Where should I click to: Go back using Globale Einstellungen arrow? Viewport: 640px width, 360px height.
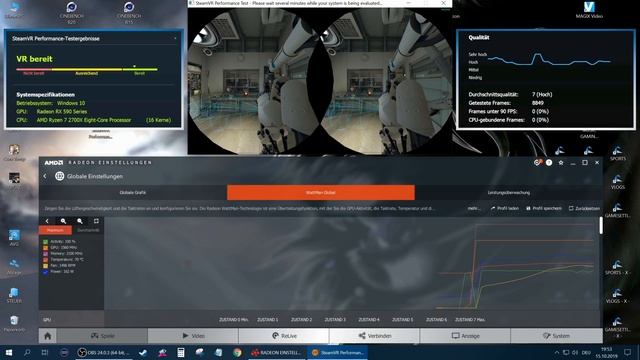45,176
